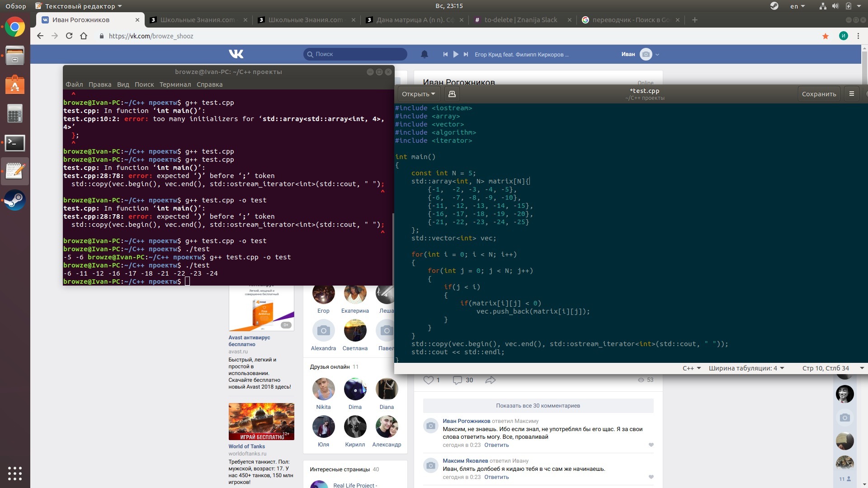Expand the Открыть dropdown in gedit

(x=418, y=94)
